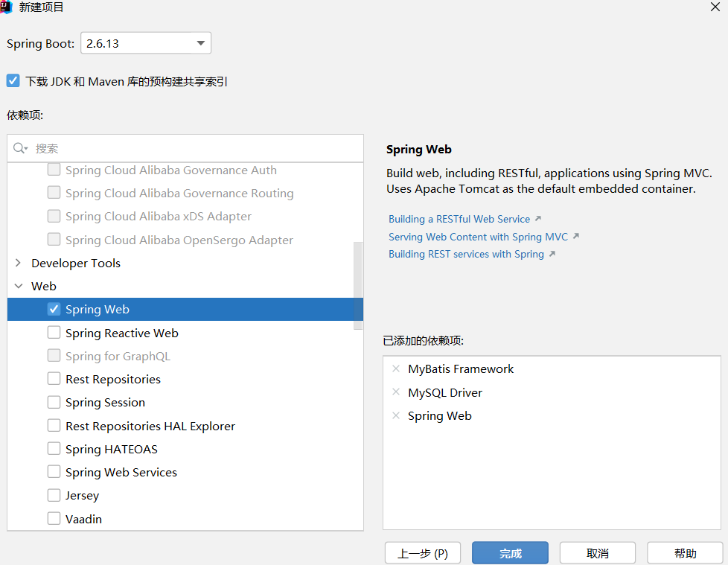Screen dimensions: 728x565
Task: Open Building REST services with Spring link
Action: pos(466,254)
